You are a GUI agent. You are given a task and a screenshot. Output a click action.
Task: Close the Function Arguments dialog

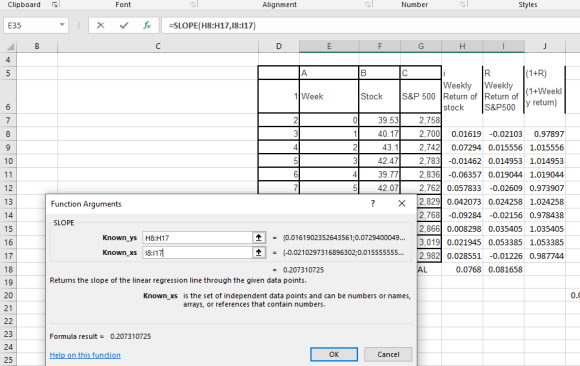tap(402, 204)
